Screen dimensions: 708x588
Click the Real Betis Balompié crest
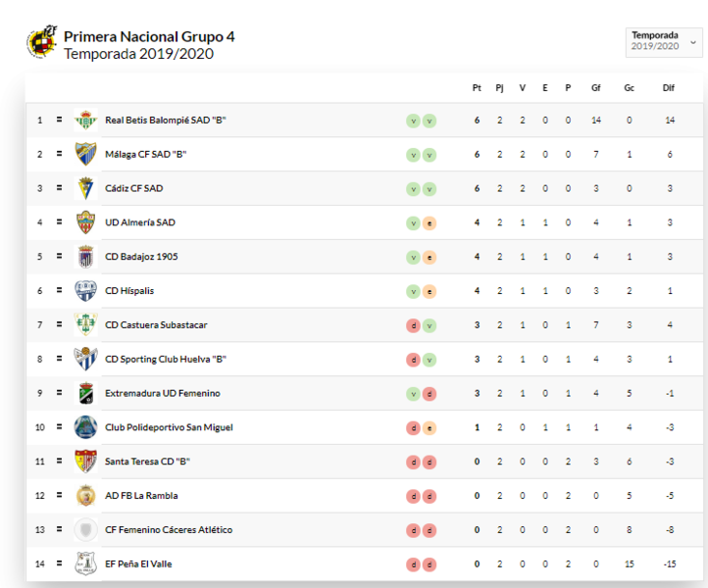85,121
